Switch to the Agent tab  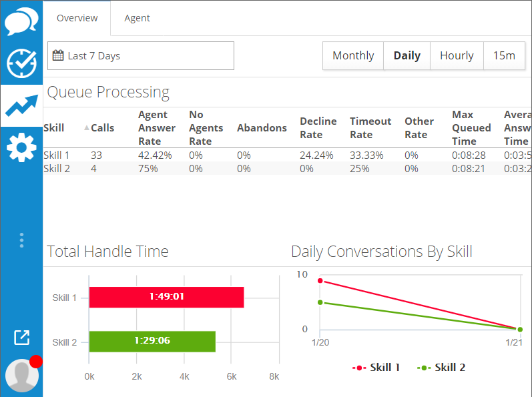(137, 18)
